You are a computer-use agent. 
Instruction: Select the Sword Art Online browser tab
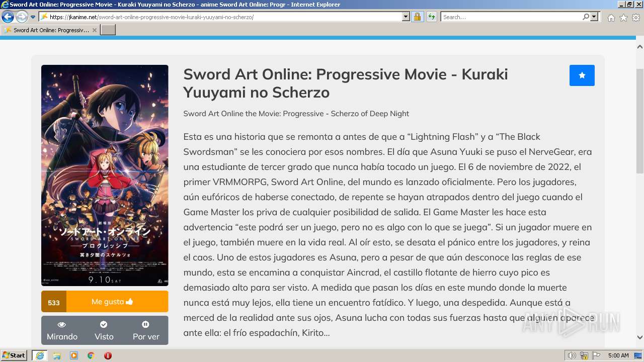tap(50, 30)
